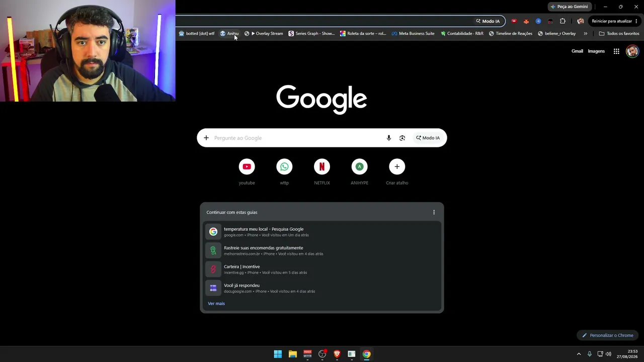Open the Chrome extensions puzzle icon
644x362 pixels.
[562, 21]
